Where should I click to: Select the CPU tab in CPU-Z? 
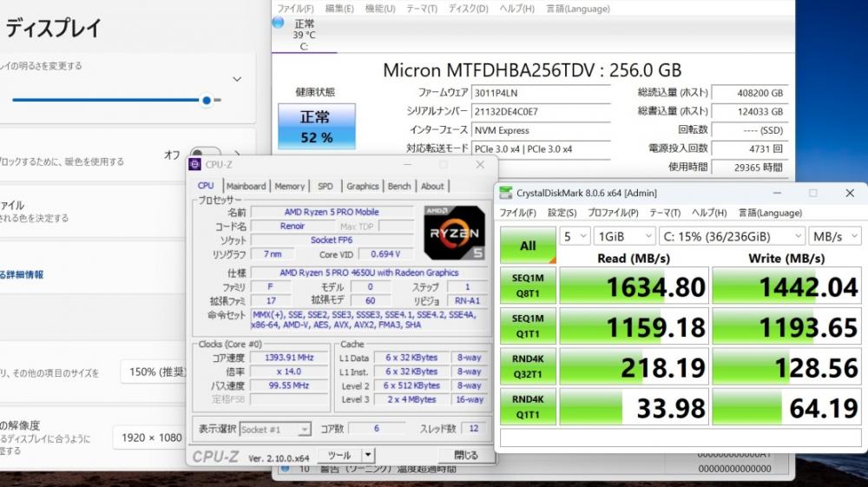tap(206, 186)
